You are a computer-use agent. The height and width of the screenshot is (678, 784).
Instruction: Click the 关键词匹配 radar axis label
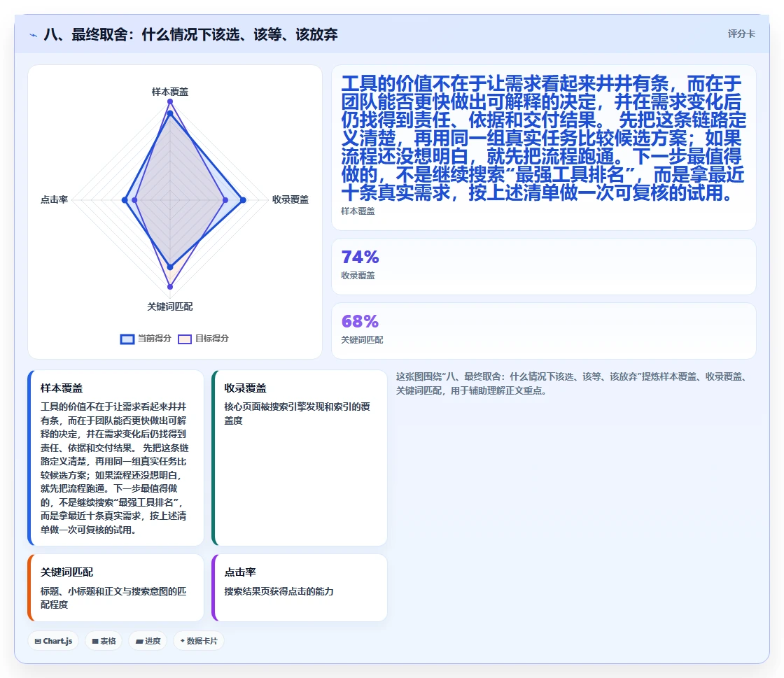click(170, 306)
